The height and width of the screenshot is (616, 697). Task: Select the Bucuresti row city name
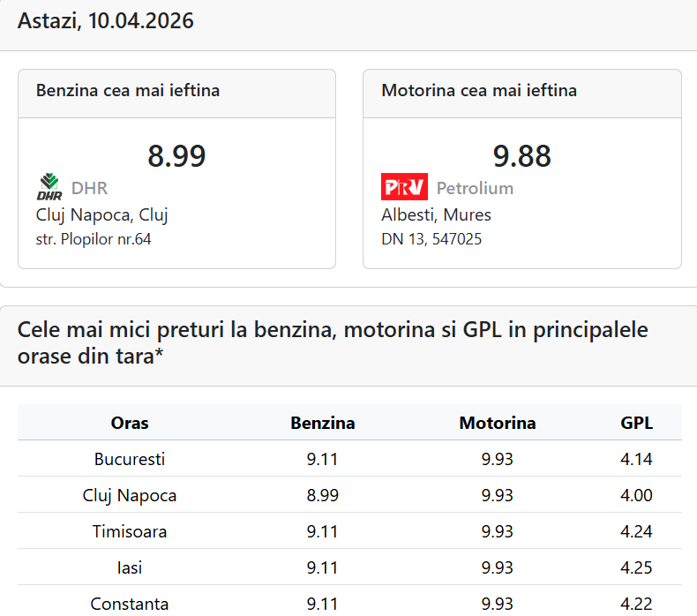tap(130, 459)
